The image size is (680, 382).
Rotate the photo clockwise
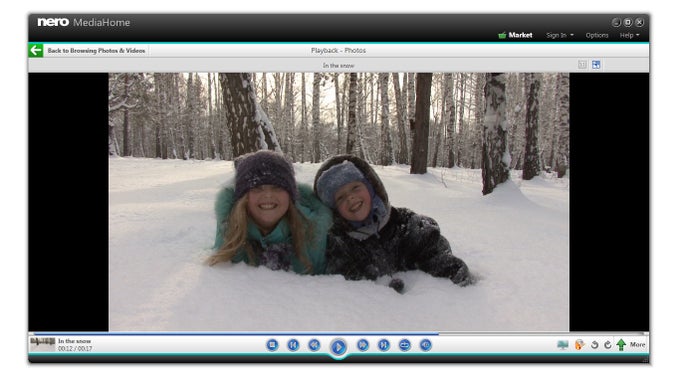[608, 345]
